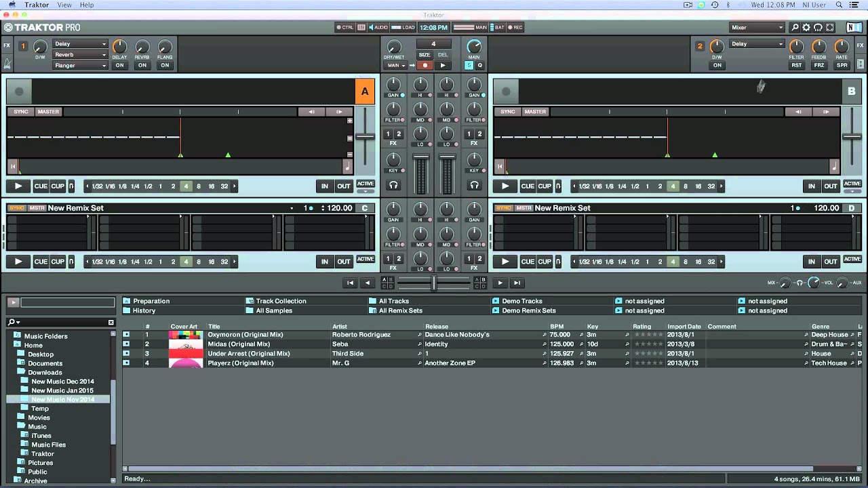Toggle Reverb effect ON in FX unit 1
868x488 pixels.
pos(142,66)
